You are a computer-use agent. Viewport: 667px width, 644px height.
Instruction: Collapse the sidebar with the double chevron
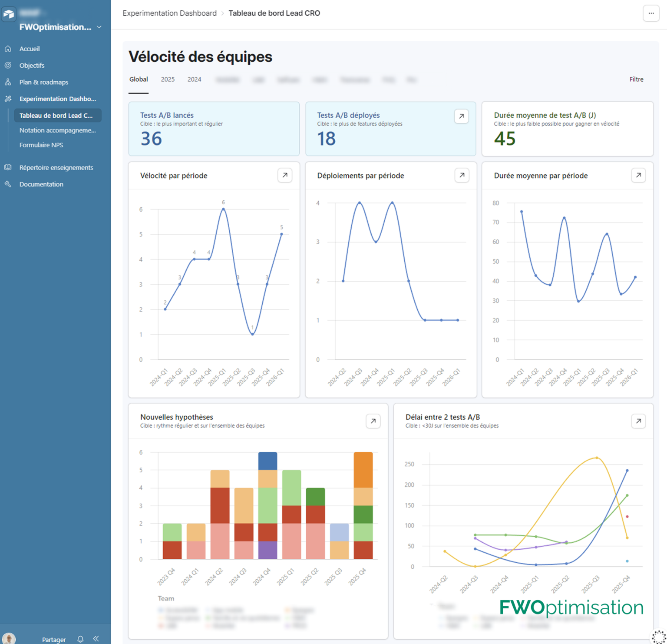(x=96, y=638)
